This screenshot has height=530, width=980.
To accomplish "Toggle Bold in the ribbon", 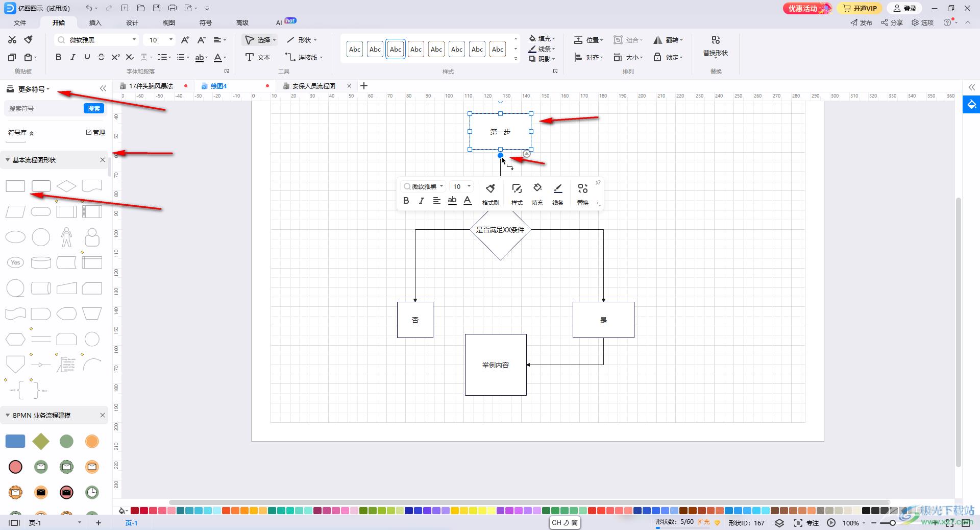I will (x=58, y=57).
